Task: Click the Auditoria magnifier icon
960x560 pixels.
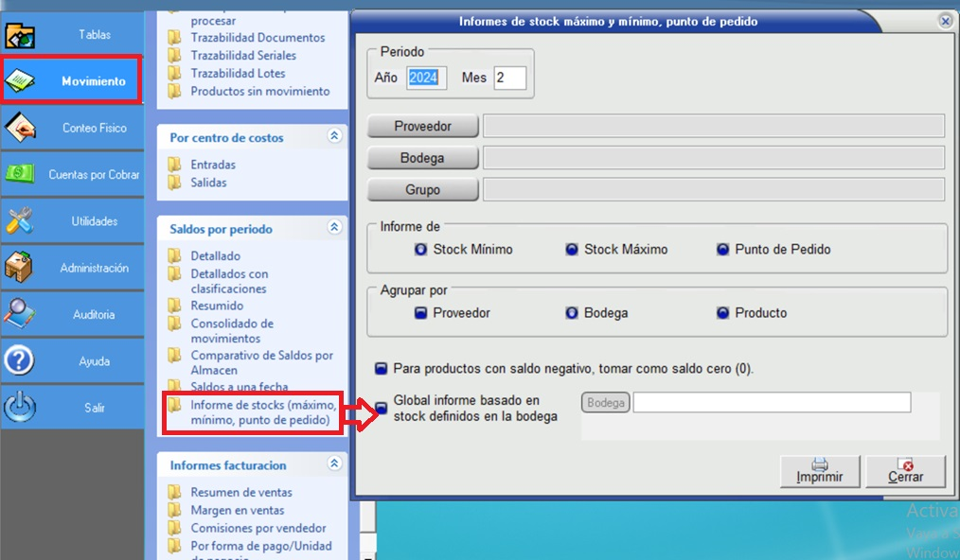Action: [x=20, y=314]
